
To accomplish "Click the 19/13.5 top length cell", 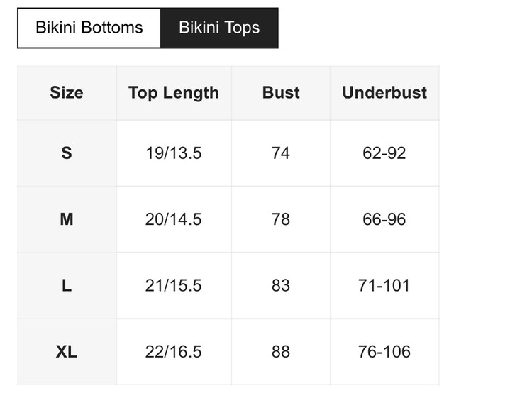I will (x=174, y=153).
